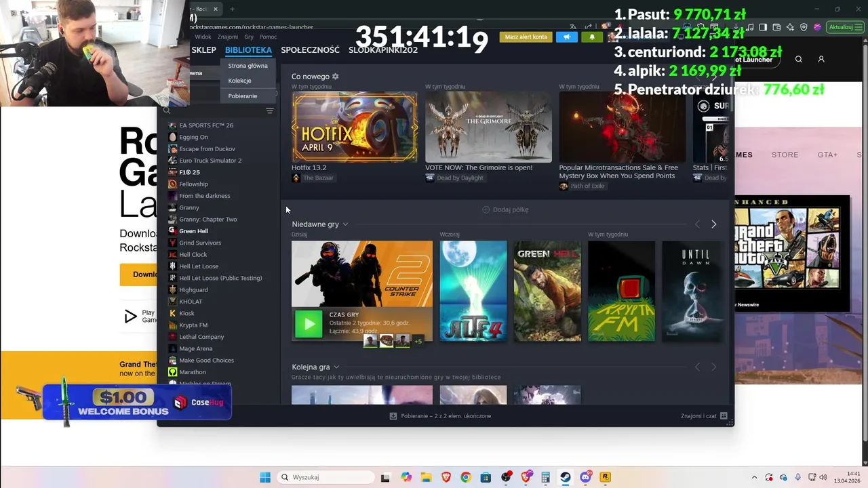The image size is (868, 488).
Task: Open the account icon on Rockstar website
Action: coord(821,60)
